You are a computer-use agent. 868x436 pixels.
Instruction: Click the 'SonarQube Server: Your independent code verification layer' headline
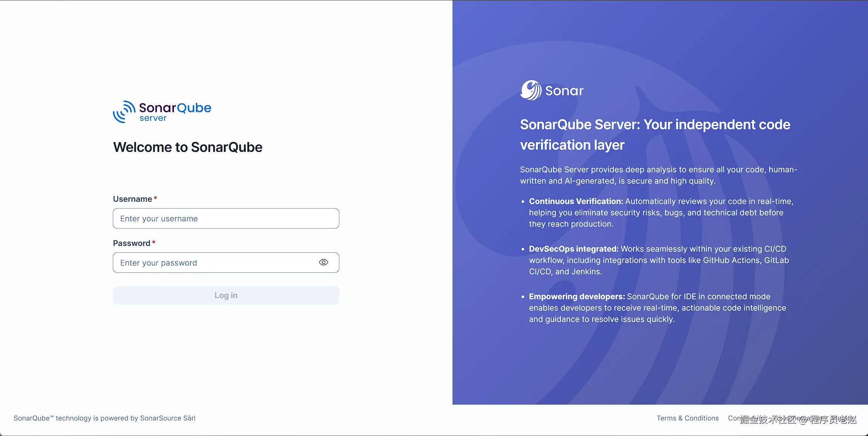pyautogui.click(x=655, y=135)
